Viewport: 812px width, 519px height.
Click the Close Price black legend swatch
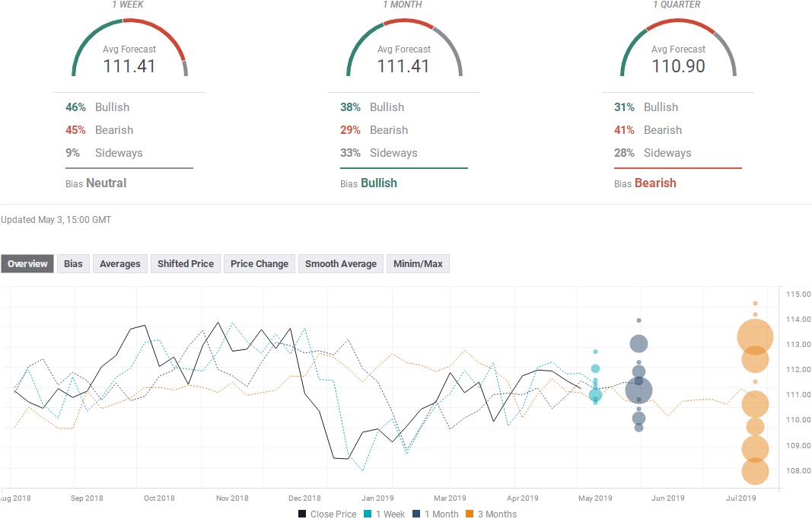click(302, 514)
